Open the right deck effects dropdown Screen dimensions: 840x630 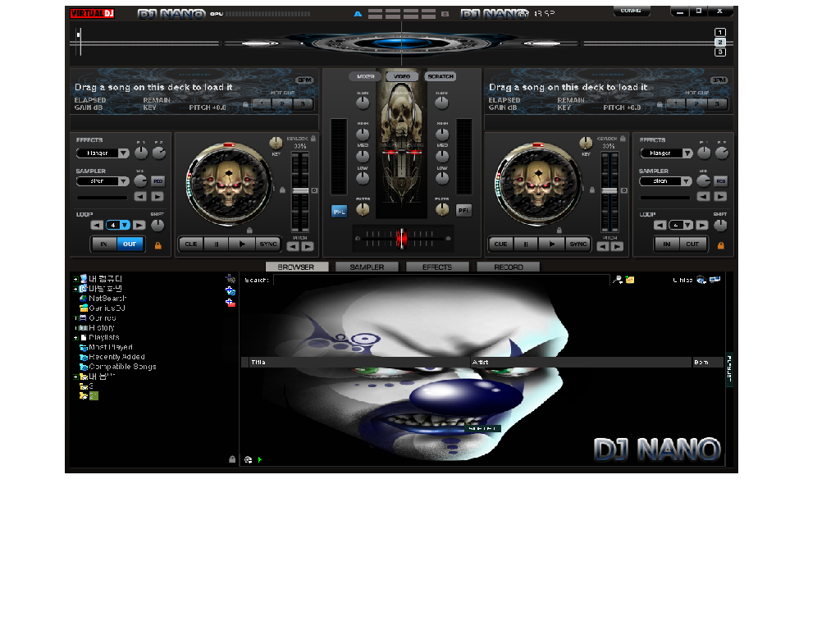tap(687, 153)
